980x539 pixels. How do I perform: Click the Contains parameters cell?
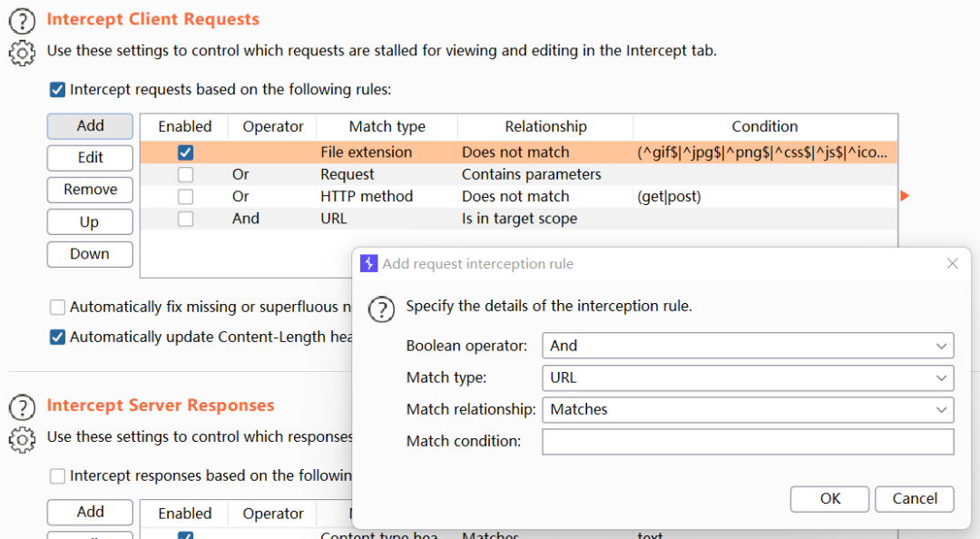pos(545,174)
